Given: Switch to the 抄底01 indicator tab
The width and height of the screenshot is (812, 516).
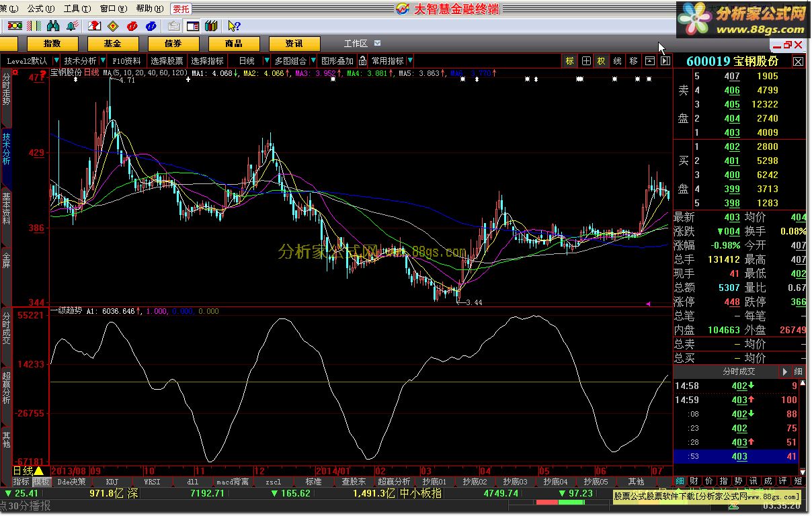Looking at the screenshot, I should click(x=434, y=482).
